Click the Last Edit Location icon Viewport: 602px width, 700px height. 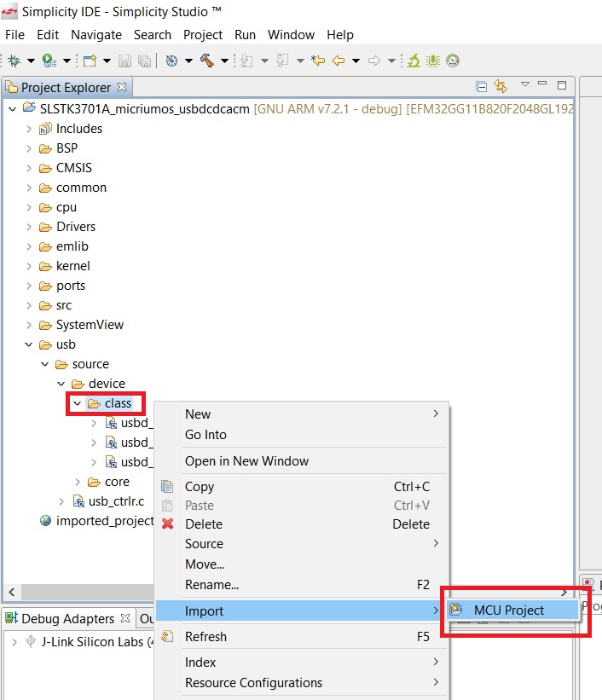coord(318,61)
